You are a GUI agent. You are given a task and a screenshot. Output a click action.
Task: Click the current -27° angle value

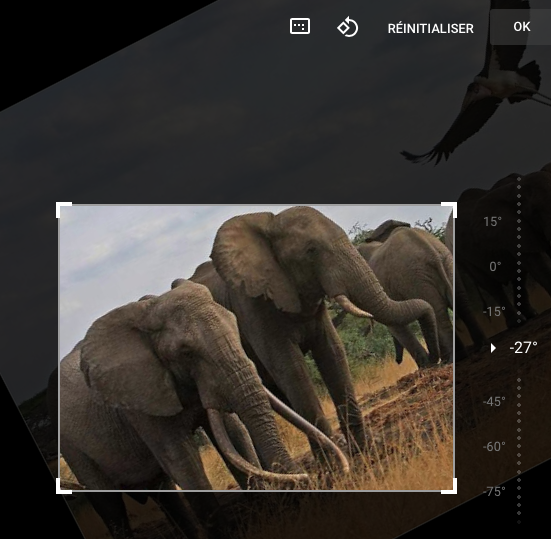pyautogui.click(x=523, y=348)
